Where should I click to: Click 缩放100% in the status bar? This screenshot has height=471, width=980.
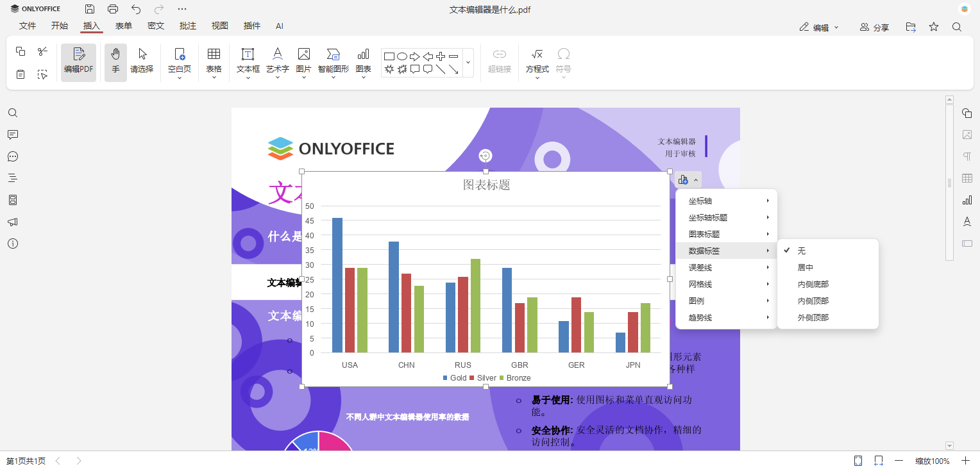(x=931, y=460)
